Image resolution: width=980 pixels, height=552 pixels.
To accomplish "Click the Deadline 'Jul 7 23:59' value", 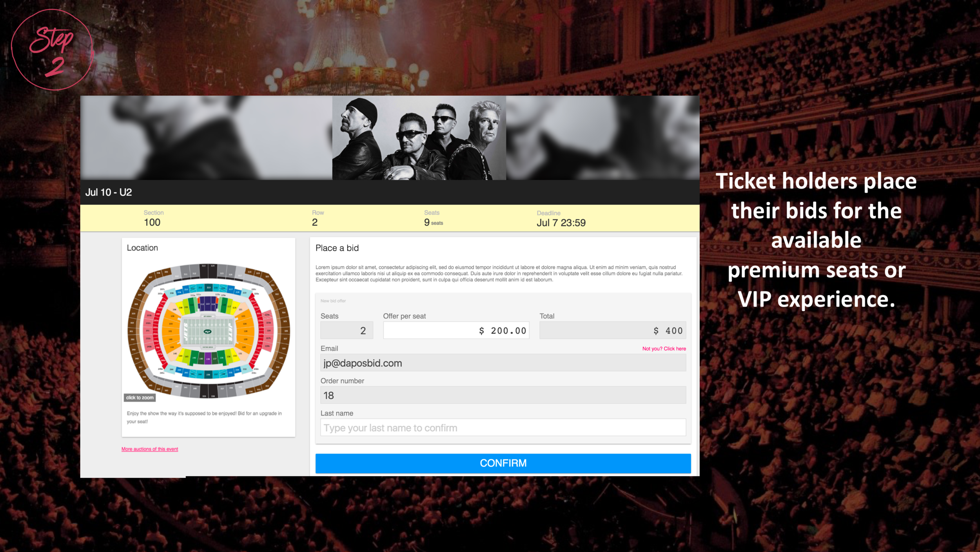I will pos(561,223).
